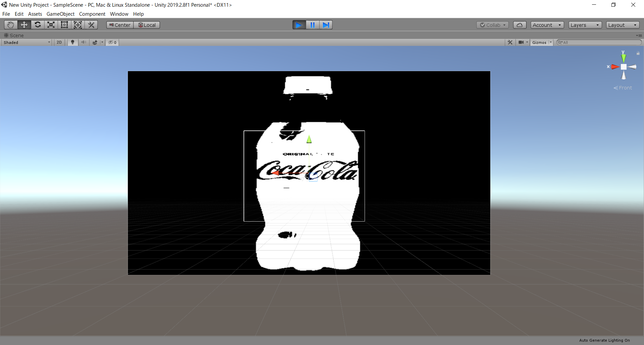Switch handle rotation from Local
This screenshot has width=644, height=345.
point(147,25)
